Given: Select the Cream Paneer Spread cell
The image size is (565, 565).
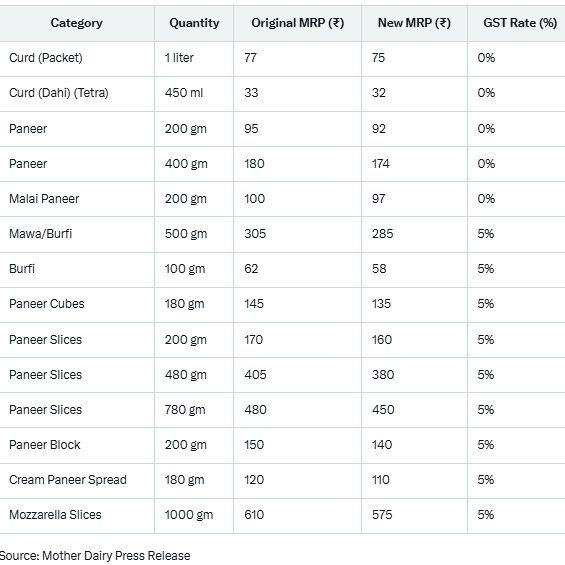Looking at the screenshot, I should pyautogui.click(x=68, y=480).
